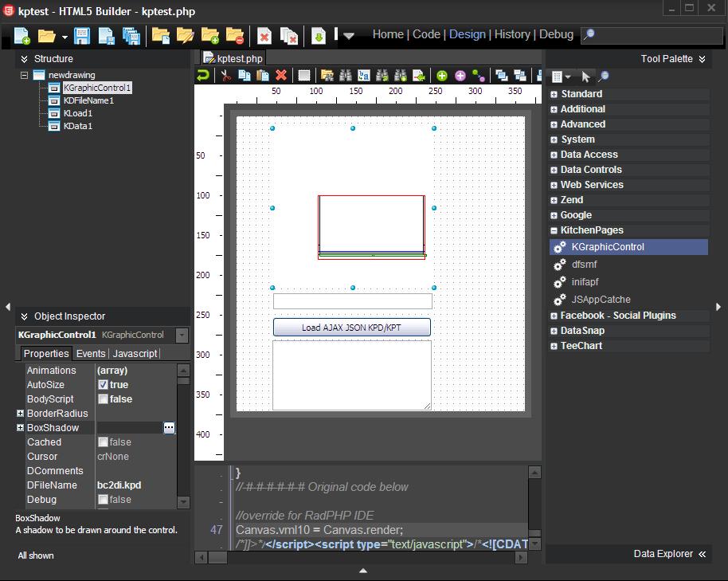Click the folder with red minus icon

point(235,36)
